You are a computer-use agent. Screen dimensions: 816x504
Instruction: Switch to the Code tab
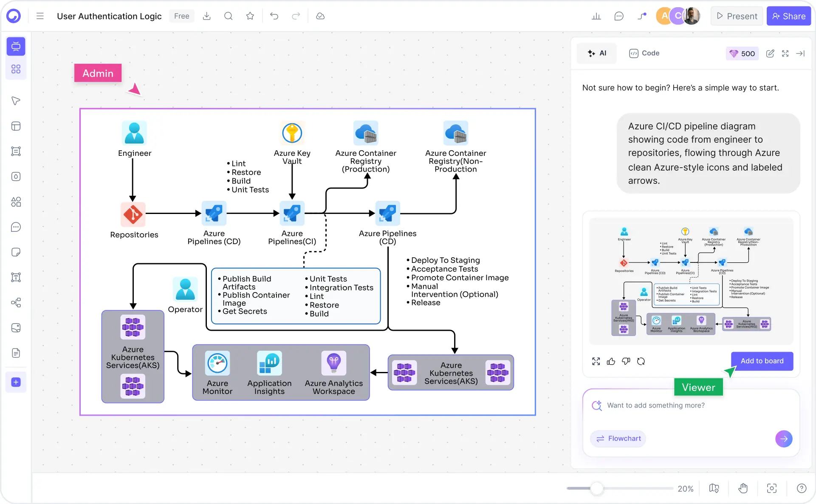pyautogui.click(x=644, y=53)
